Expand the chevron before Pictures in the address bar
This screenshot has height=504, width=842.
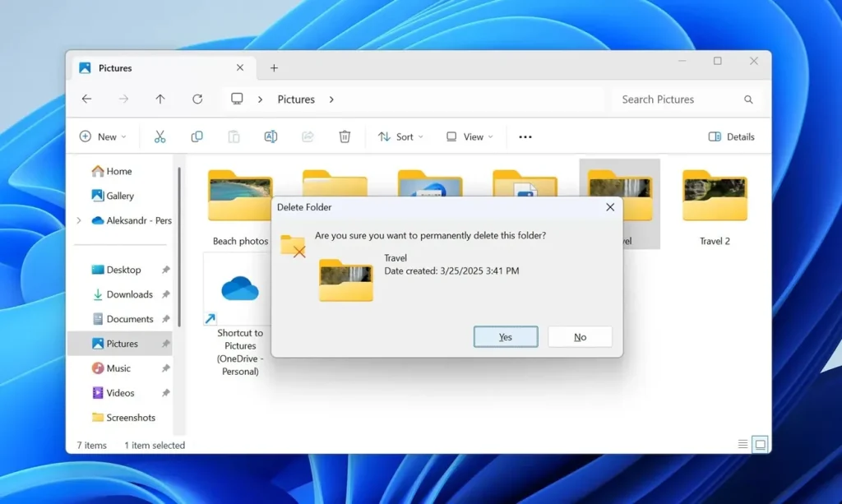point(260,99)
